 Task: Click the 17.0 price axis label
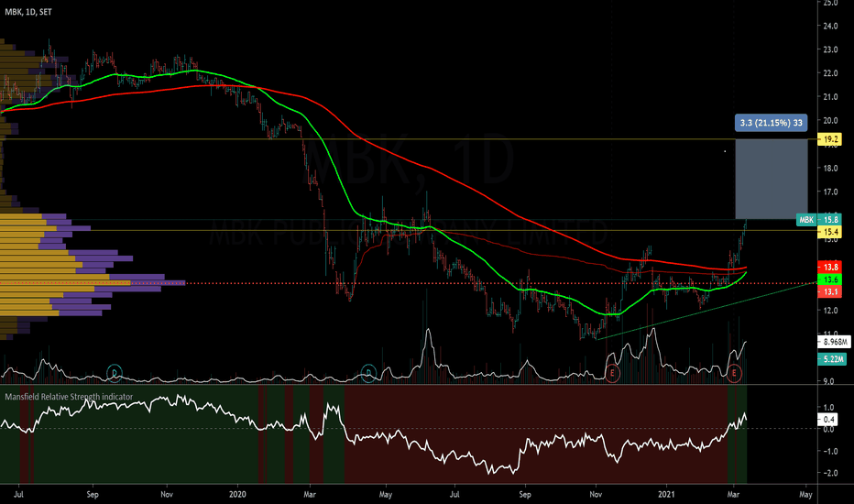pos(830,192)
